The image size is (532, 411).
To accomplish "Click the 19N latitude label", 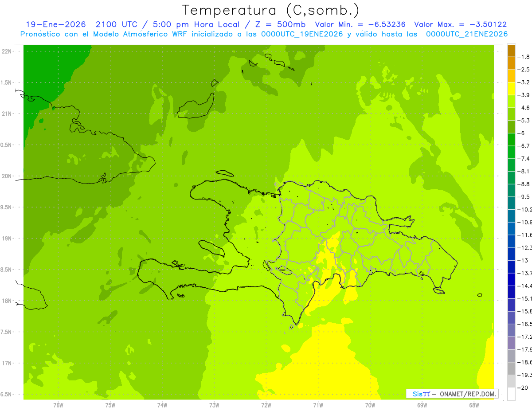I will click(x=8, y=239).
